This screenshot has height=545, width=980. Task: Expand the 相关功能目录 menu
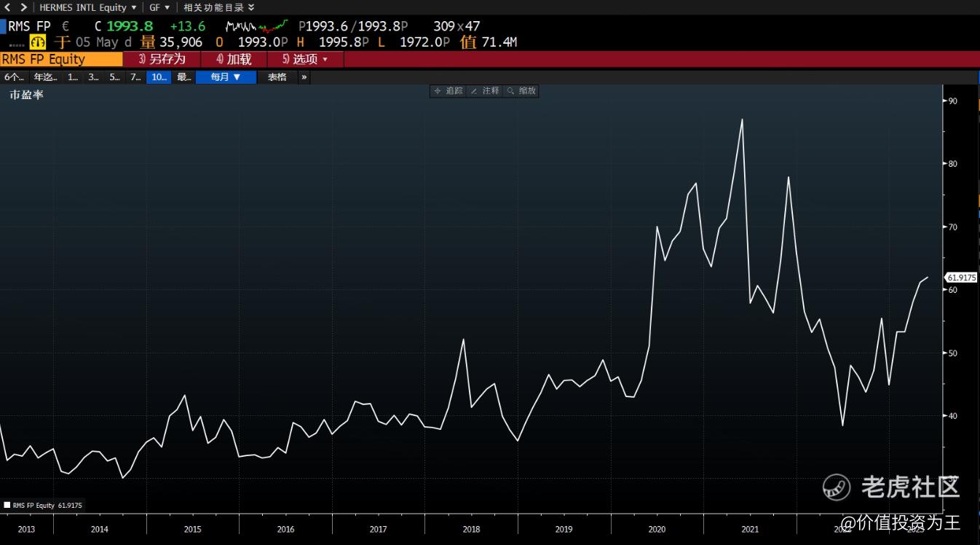point(218,7)
